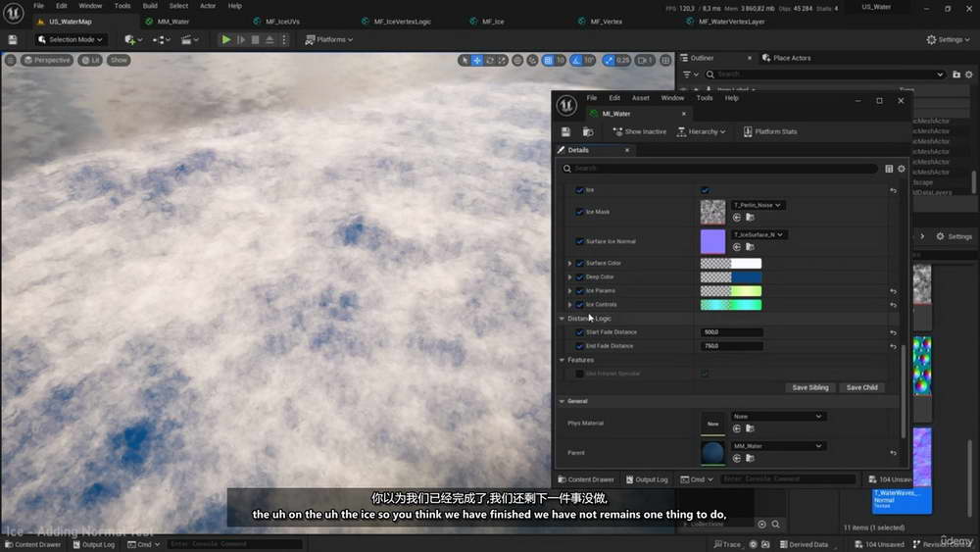Expand the Ice Controls row

coord(569,305)
